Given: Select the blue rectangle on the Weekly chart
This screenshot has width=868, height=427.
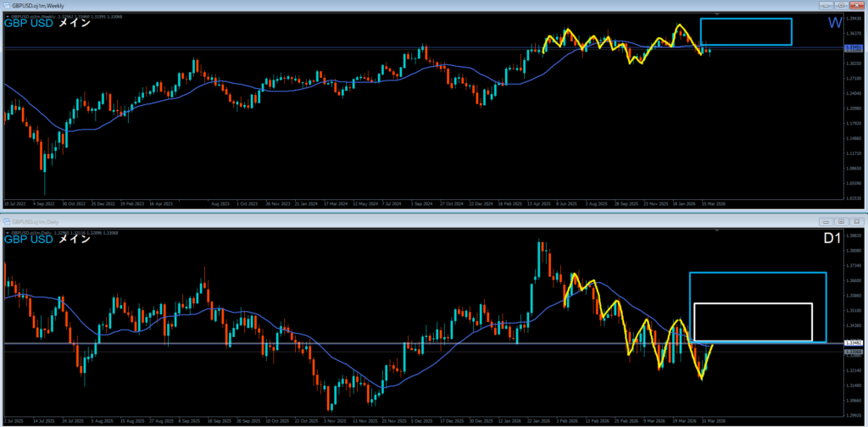Looking at the screenshot, I should 746,19.
